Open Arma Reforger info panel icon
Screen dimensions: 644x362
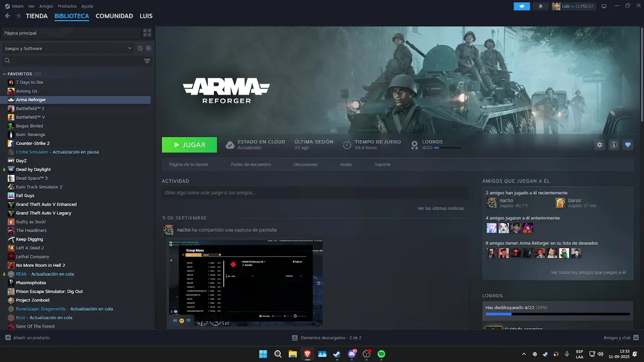click(x=614, y=145)
